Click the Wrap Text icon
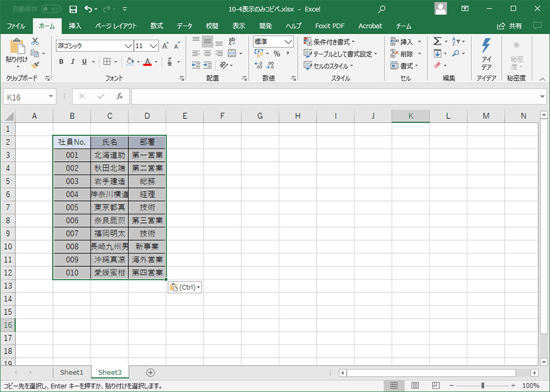The width and height of the screenshot is (550, 392). (232, 42)
